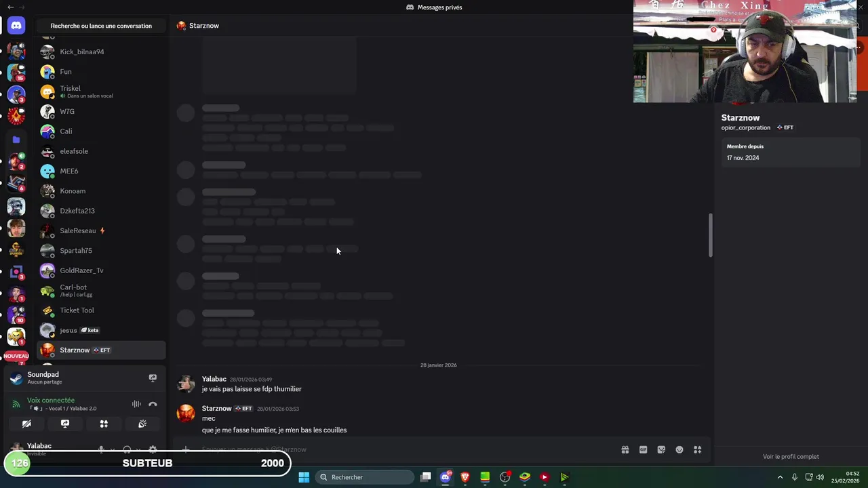Open the soundboard from voice panel

pos(142,424)
